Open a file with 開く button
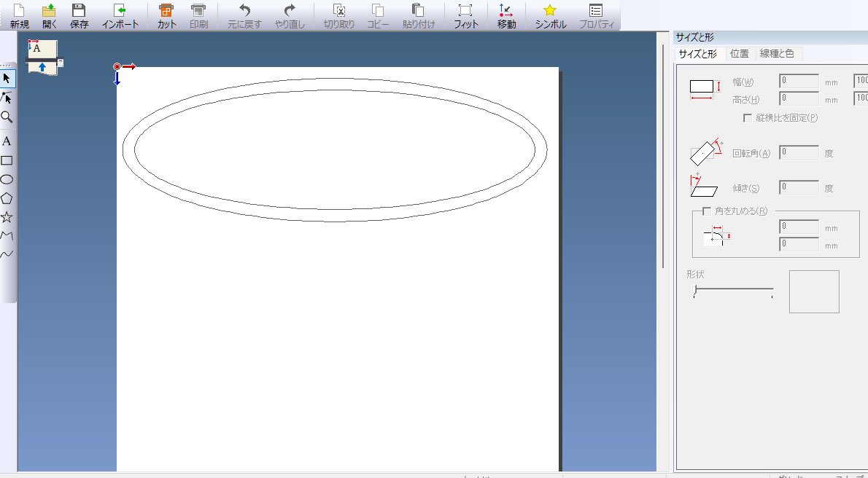The width and height of the screenshot is (868, 478). pyautogui.click(x=50, y=15)
